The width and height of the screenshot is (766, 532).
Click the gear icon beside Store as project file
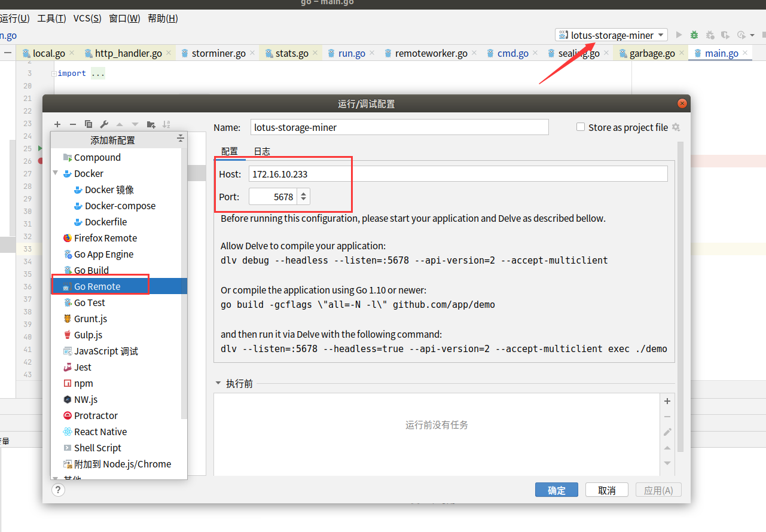tap(676, 127)
